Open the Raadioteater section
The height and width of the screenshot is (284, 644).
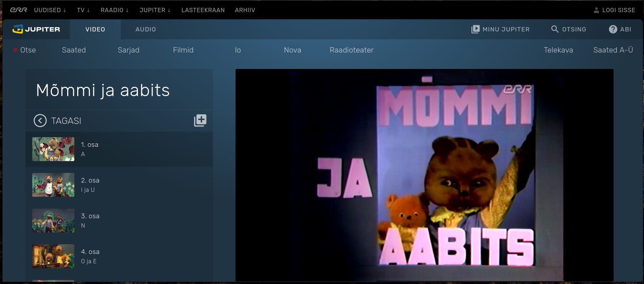[352, 50]
